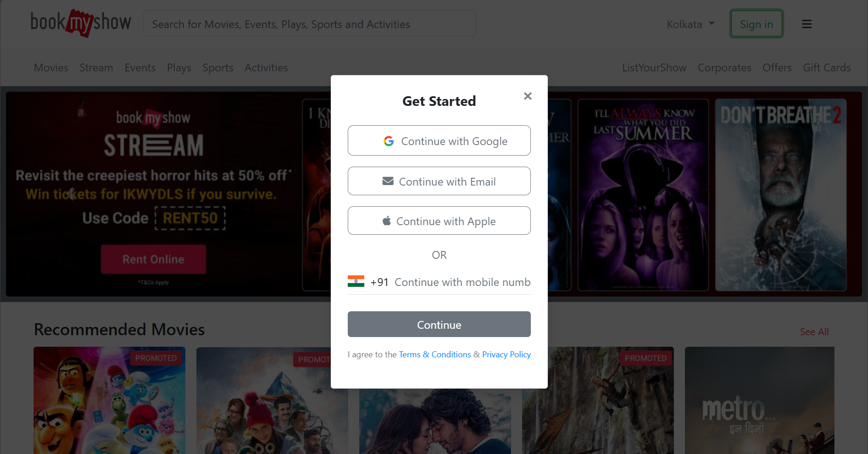Close the Get Started dialog
868x454 pixels.
tap(528, 96)
